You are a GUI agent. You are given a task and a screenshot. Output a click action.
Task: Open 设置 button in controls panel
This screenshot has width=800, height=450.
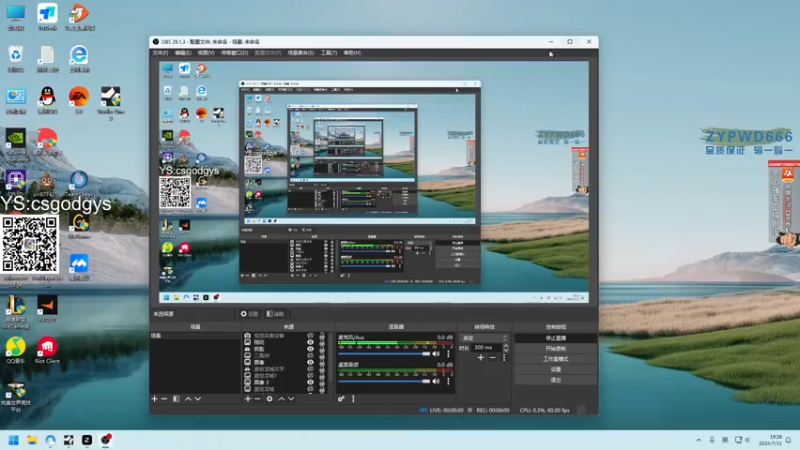tap(556, 369)
